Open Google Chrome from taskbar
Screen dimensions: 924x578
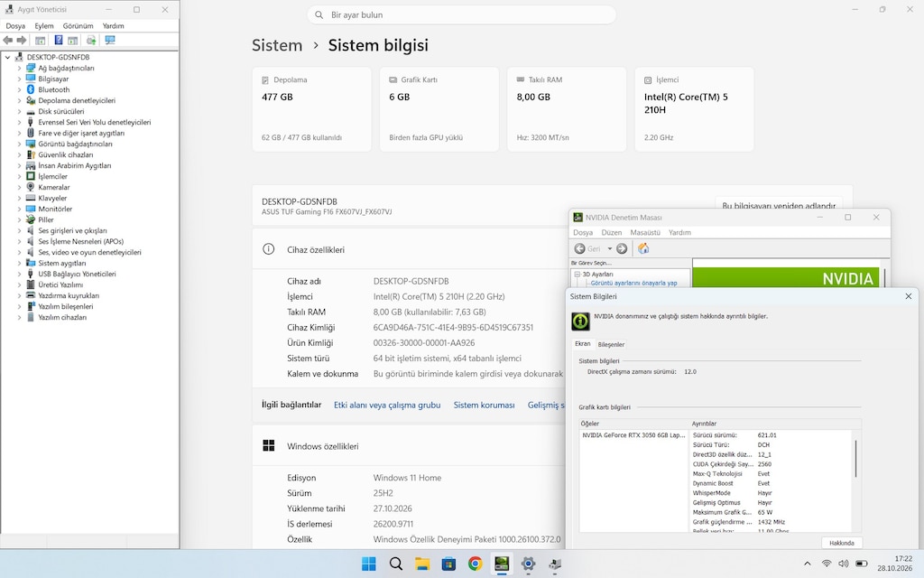475,564
